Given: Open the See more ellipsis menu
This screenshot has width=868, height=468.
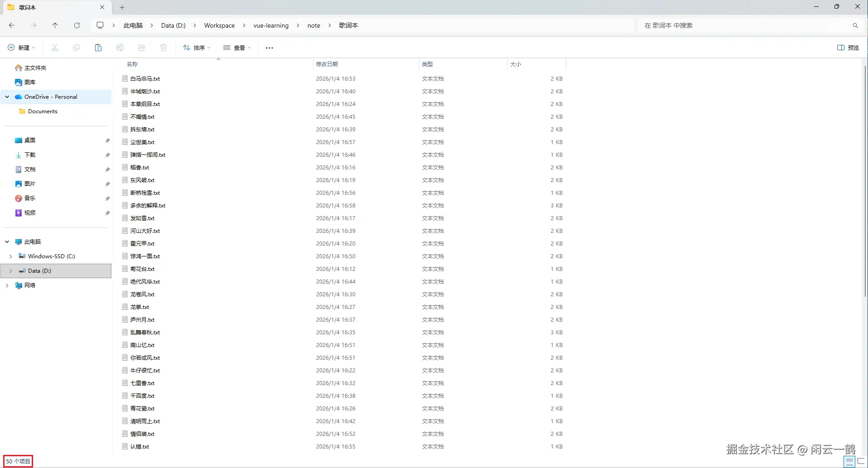Looking at the screenshot, I should (x=269, y=48).
